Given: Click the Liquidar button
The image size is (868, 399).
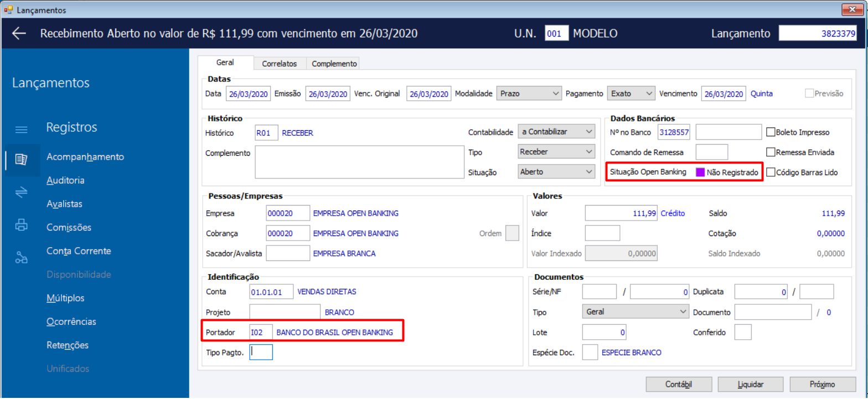Looking at the screenshot, I should (x=751, y=384).
